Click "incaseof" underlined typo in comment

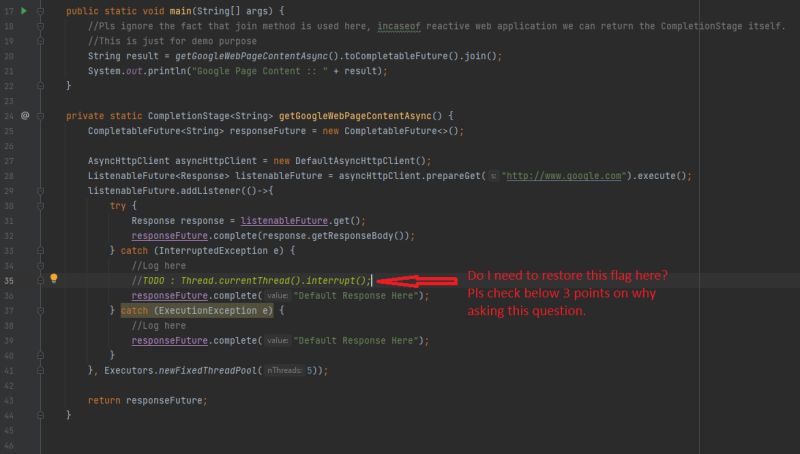(399, 26)
